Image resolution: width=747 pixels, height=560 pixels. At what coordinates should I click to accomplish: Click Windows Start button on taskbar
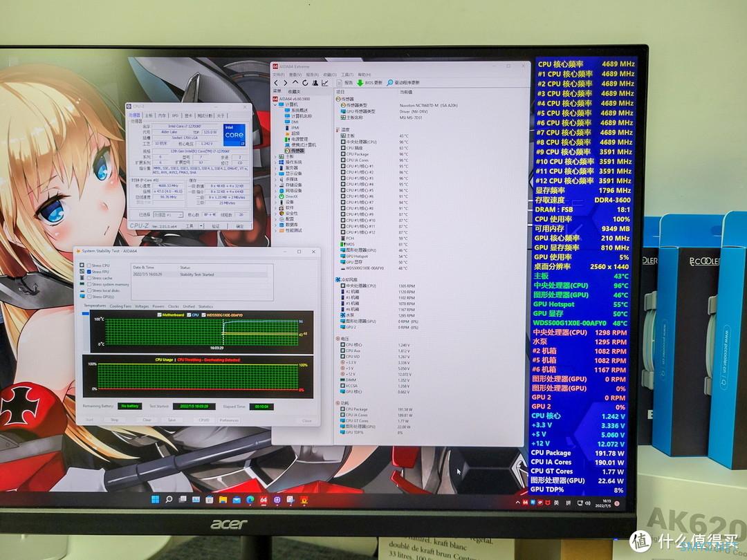point(155,500)
